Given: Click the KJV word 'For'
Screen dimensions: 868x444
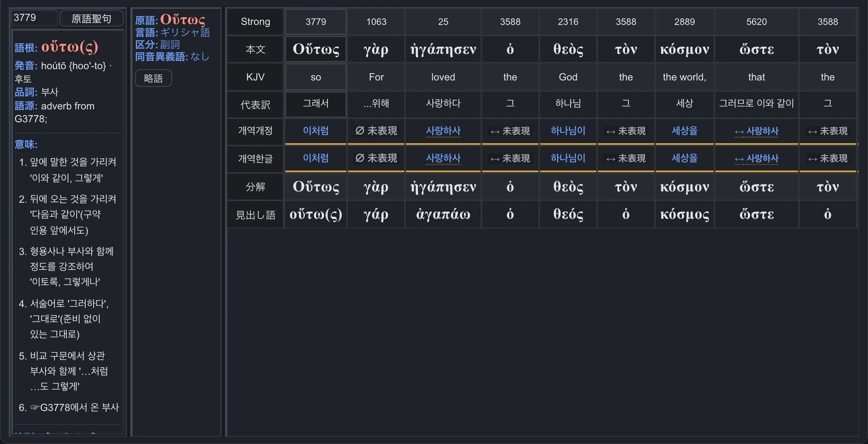Looking at the screenshot, I should (376, 77).
